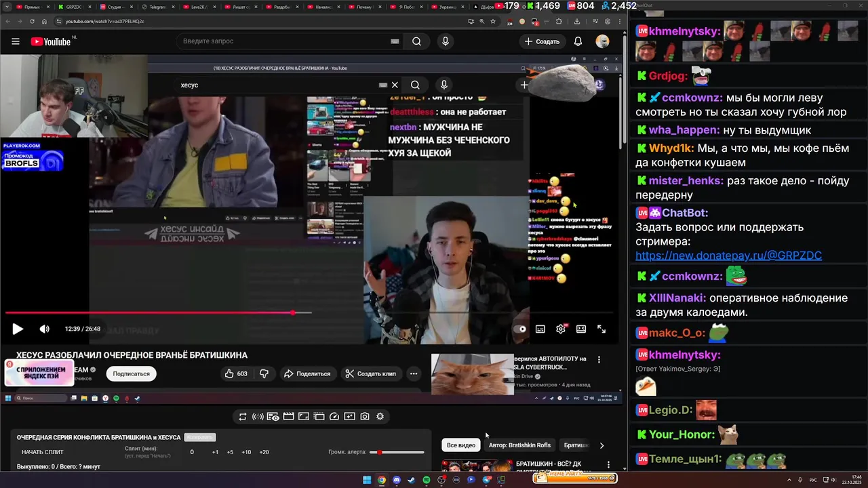The image size is (868, 488).
Task: Like the video showing 603 likes
Action: (236, 373)
